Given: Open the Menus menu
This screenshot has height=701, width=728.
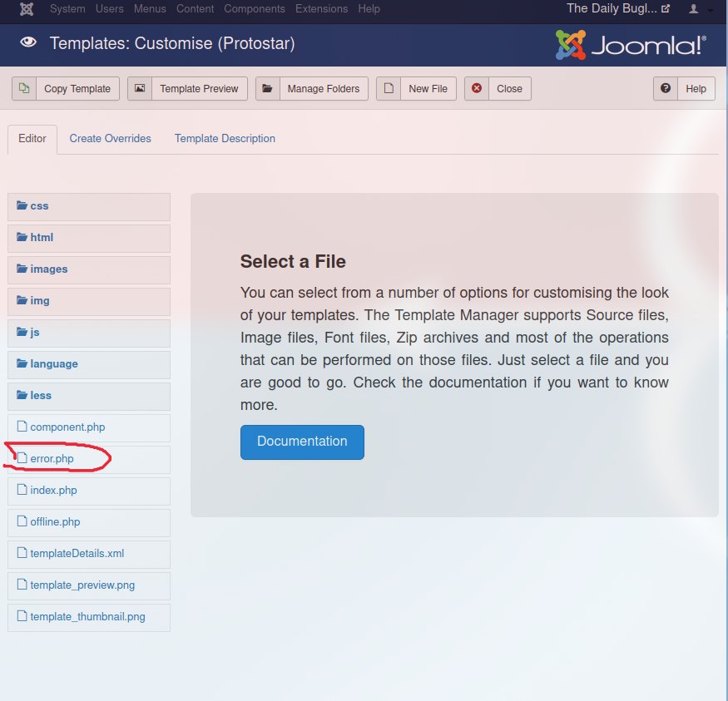Looking at the screenshot, I should coord(150,9).
